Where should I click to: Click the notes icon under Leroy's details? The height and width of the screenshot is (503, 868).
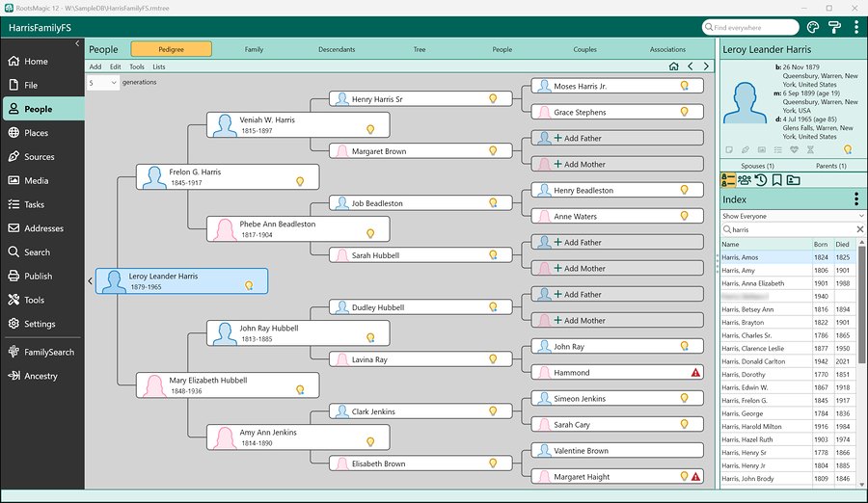pos(730,149)
